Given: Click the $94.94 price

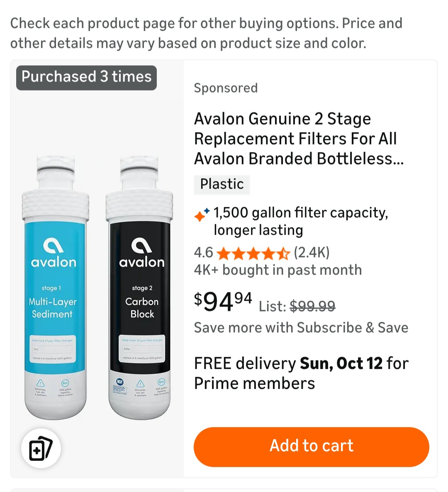Looking at the screenshot, I should (223, 301).
